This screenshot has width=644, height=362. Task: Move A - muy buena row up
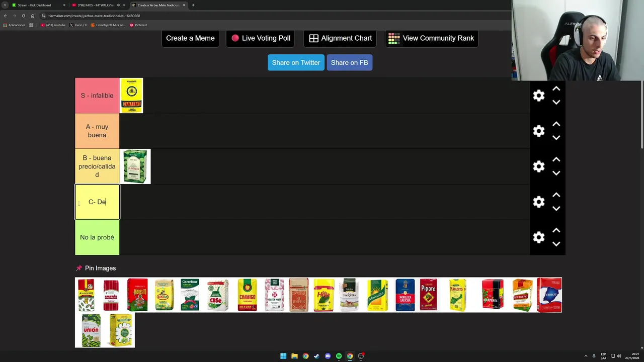[556, 124]
